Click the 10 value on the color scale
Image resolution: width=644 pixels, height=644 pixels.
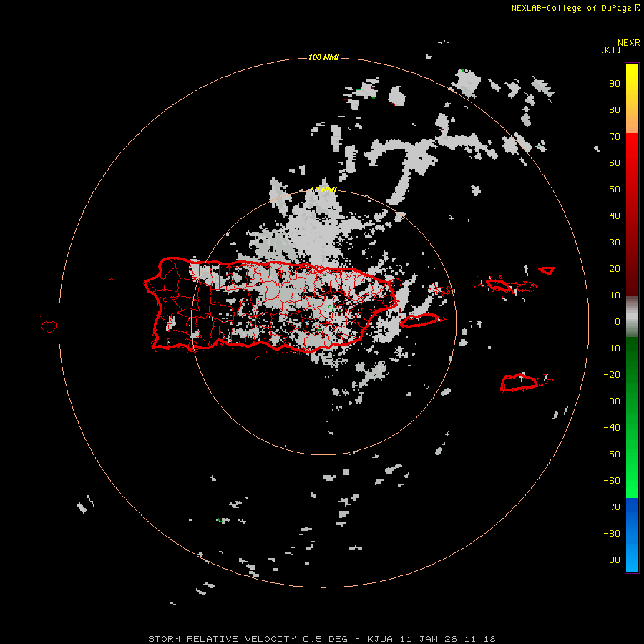tap(615, 296)
